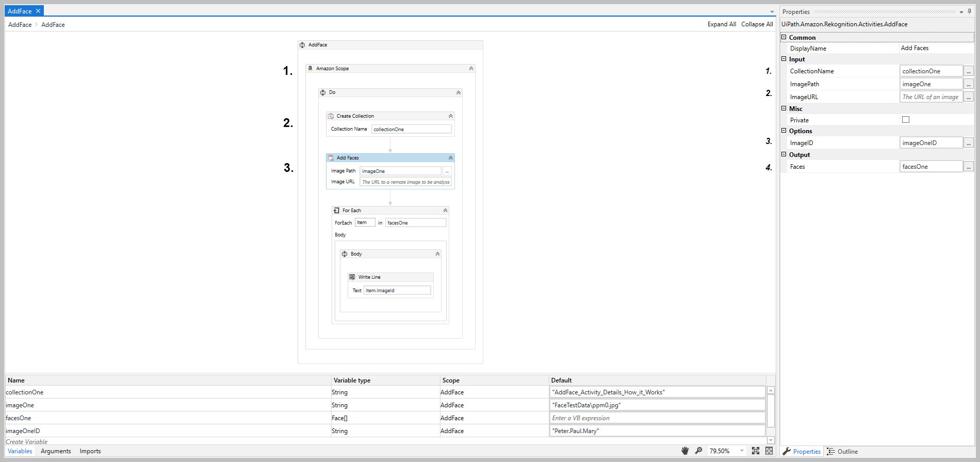This screenshot has height=462, width=980.
Task: Collapse the Common property category
Action: click(x=784, y=37)
